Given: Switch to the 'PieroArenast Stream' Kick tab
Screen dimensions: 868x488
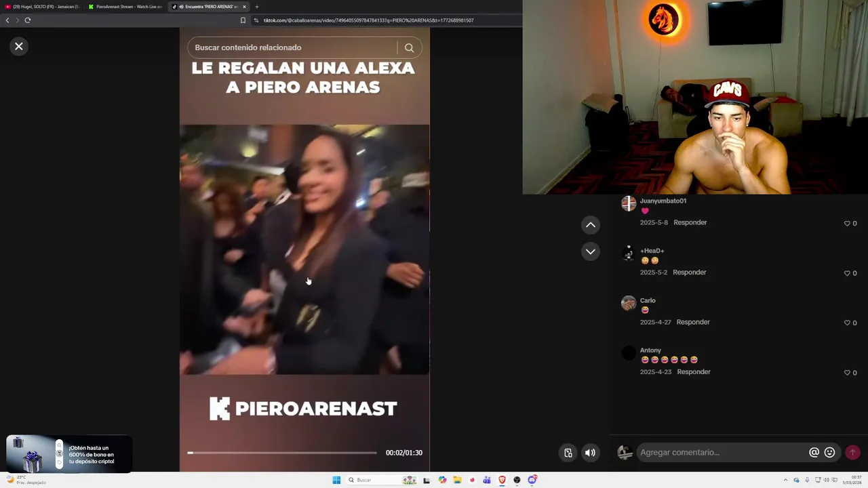Looking at the screenshot, I should tap(125, 7).
